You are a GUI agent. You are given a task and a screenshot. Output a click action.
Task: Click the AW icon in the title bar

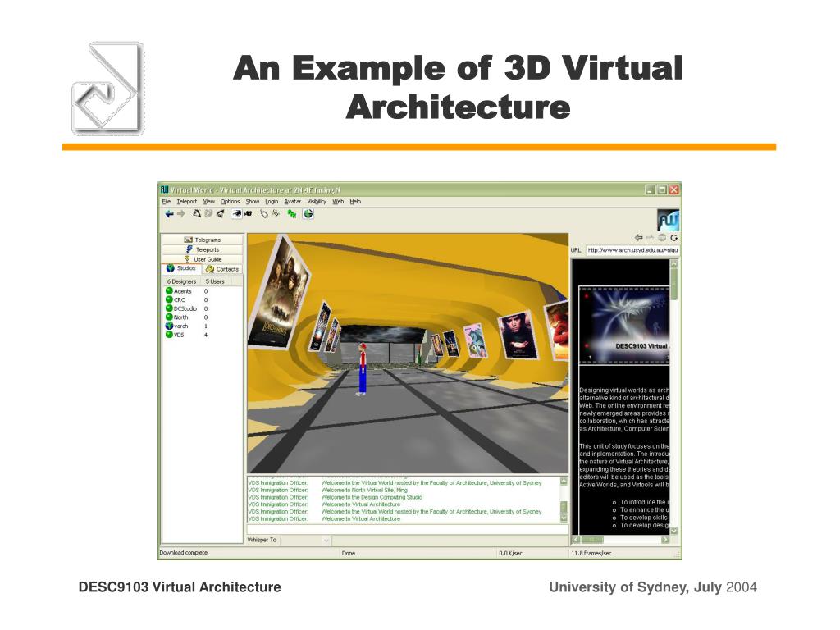point(164,189)
